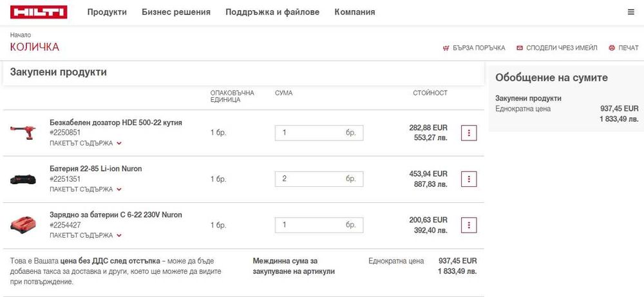The image size is (644, 297).
Task: Open options menu for charger C 6-22
Action: [x=469, y=225]
